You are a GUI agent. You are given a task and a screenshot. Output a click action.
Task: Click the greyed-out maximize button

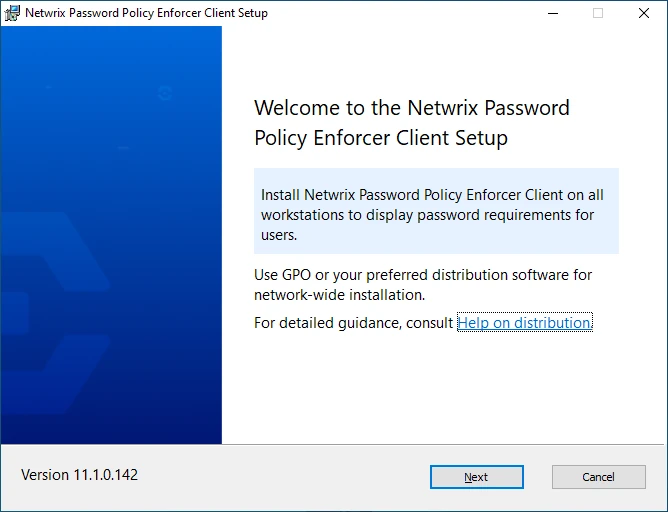pos(598,13)
